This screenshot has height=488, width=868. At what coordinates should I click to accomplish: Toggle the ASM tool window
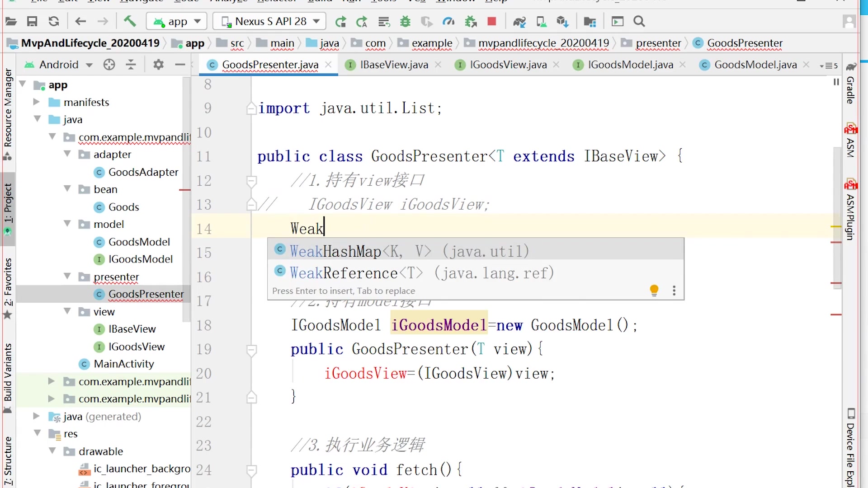(851, 140)
